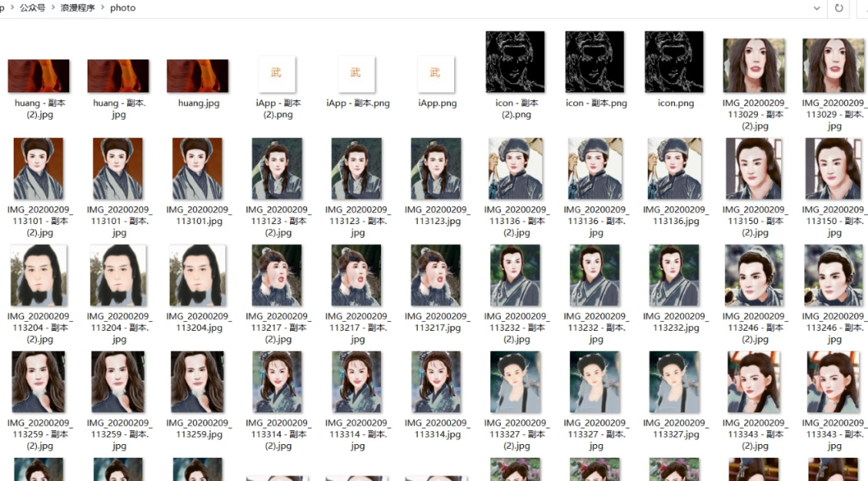Viewport: 868px width, 481px height.
Task: Select icon - 副本.png thumbnail
Action: click(x=595, y=62)
